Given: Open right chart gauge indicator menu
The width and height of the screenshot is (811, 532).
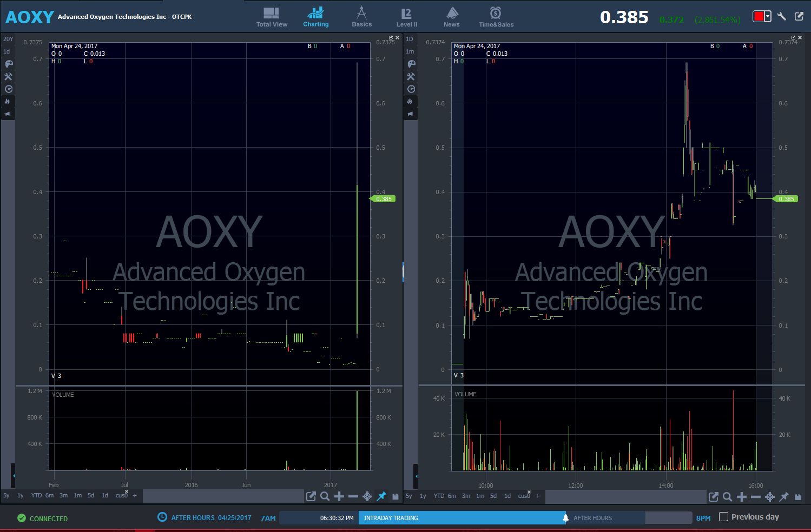Looking at the screenshot, I should pyautogui.click(x=411, y=89).
